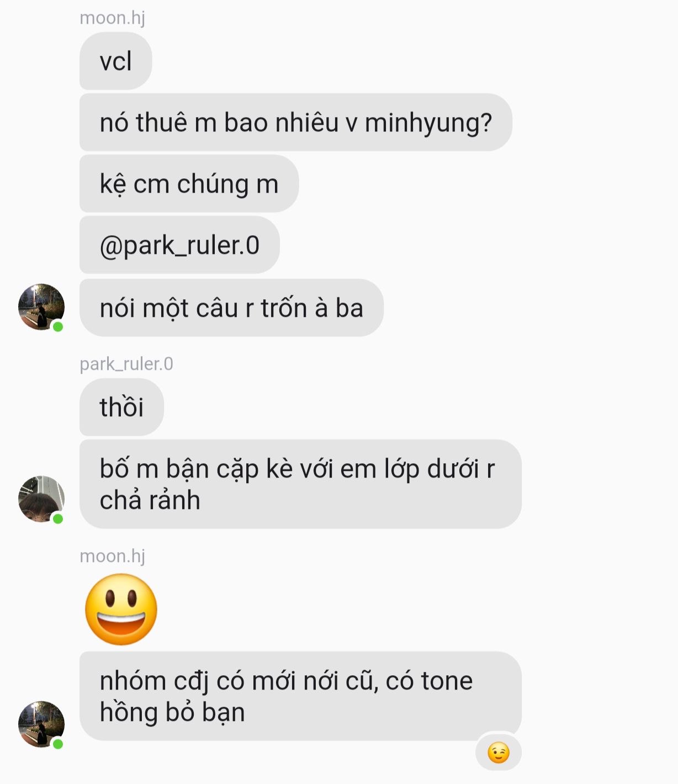This screenshot has width=678, height=784.
Task: Tap the large grinning emoji message
Action: pos(121,609)
